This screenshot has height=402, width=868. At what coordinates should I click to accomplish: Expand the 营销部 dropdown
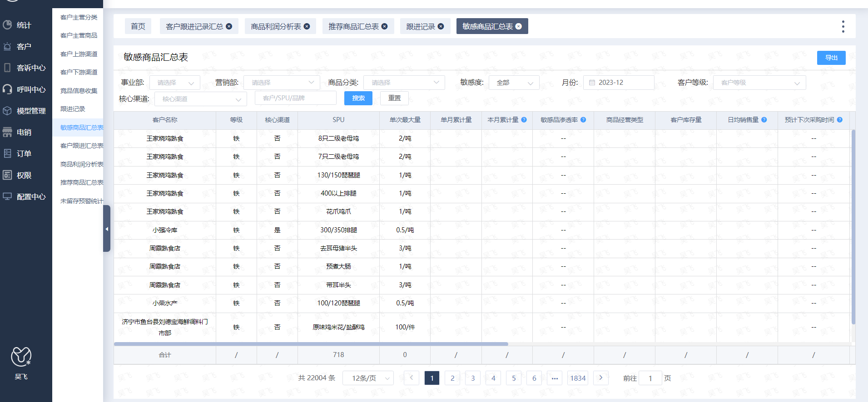(282, 83)
